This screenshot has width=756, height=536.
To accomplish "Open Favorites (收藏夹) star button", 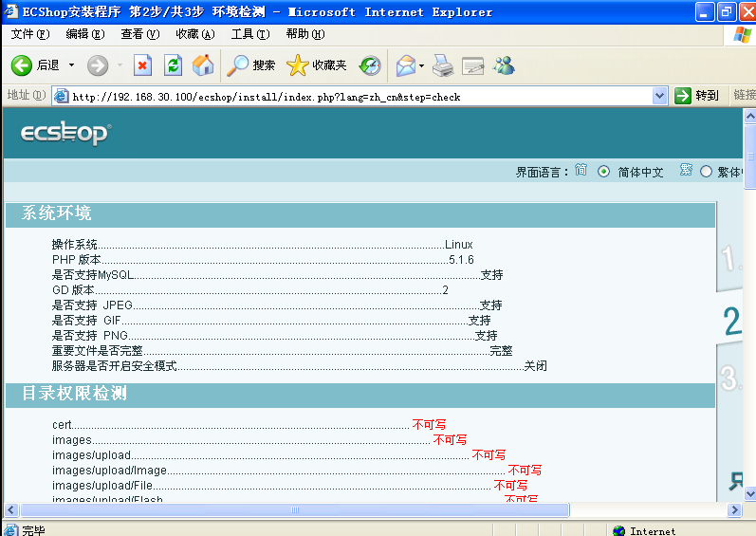I will [316, 65].
